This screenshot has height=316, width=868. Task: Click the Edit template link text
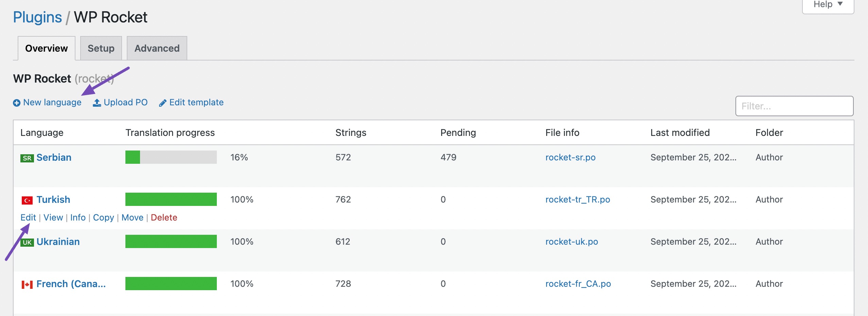coord(196,102)
